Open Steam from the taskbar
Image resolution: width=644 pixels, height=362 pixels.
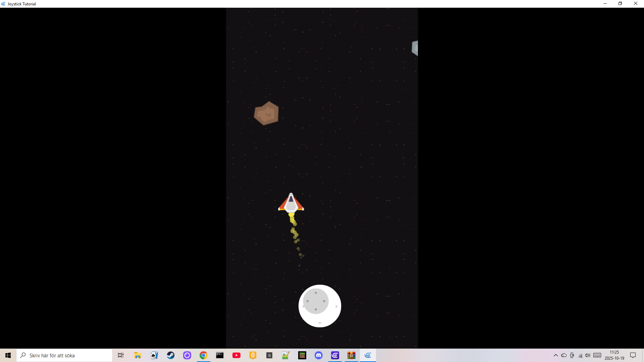click(x=171, y=355)
